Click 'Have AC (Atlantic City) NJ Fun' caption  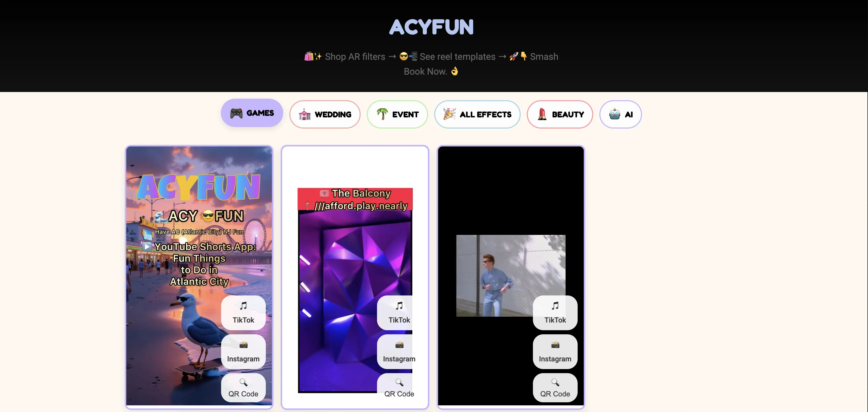click(x=199, y=232)
